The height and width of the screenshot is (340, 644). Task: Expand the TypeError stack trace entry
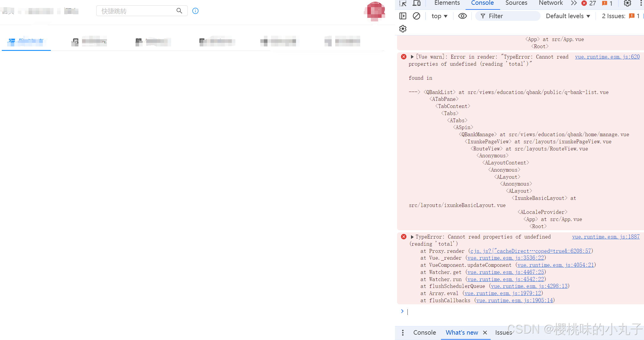(x=412, y=237)
